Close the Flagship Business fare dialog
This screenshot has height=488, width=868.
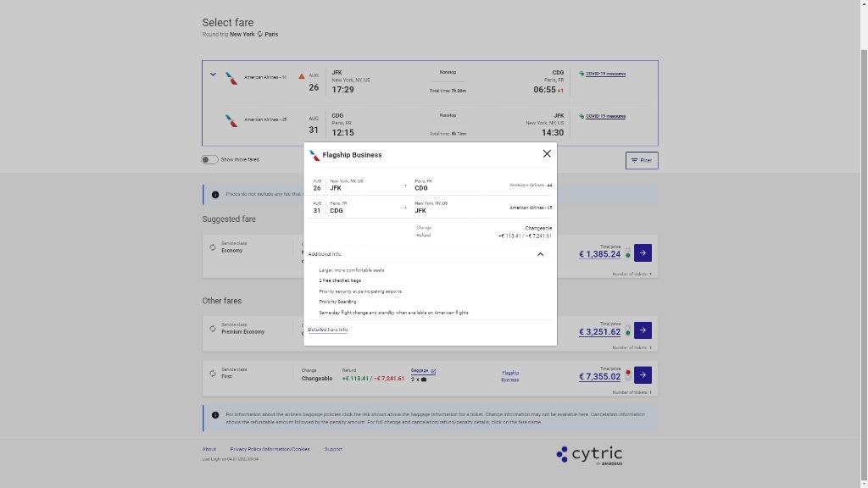[x=547, y=153]
